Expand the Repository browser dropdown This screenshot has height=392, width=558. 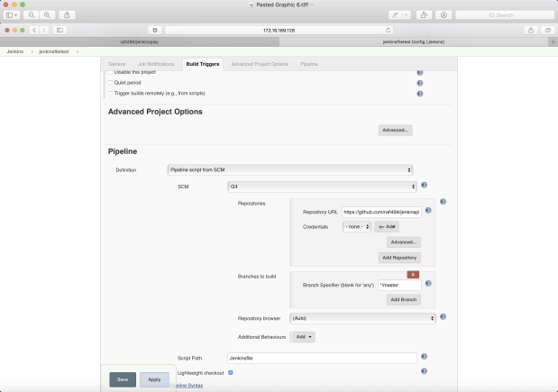pyautogui.click(x=362, y=318)
